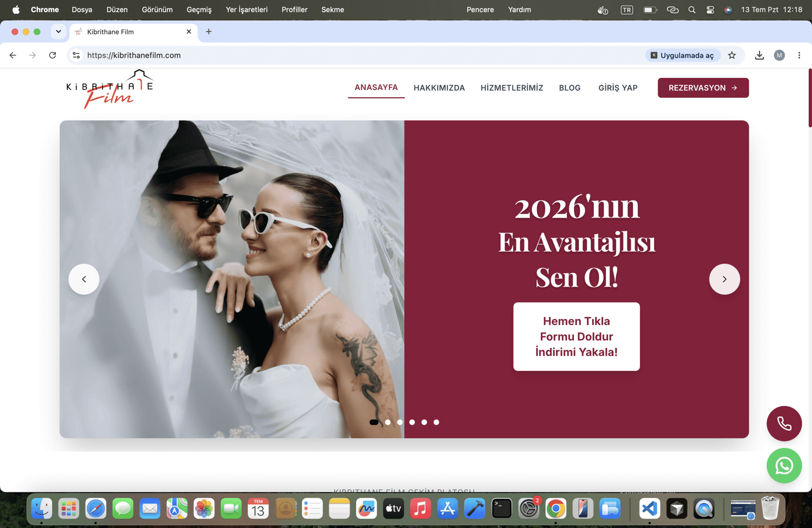Open Spotlight search in menu bar
The width and height of the screenshot is (812, 528).
692,9
